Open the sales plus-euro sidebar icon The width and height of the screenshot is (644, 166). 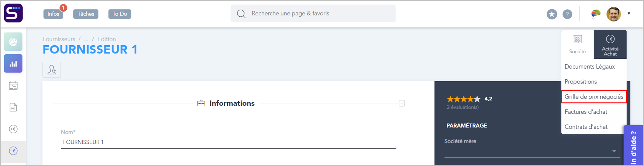click(13, 129)
